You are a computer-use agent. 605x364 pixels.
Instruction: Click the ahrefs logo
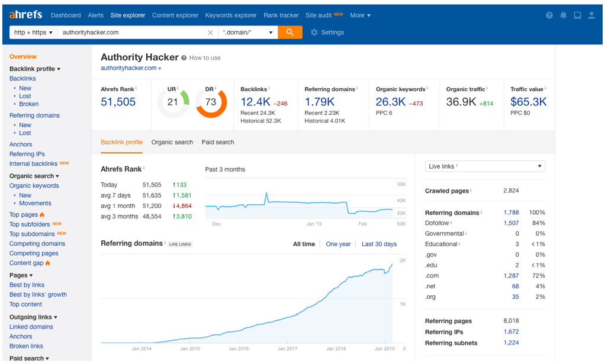(x=25, y=15)
